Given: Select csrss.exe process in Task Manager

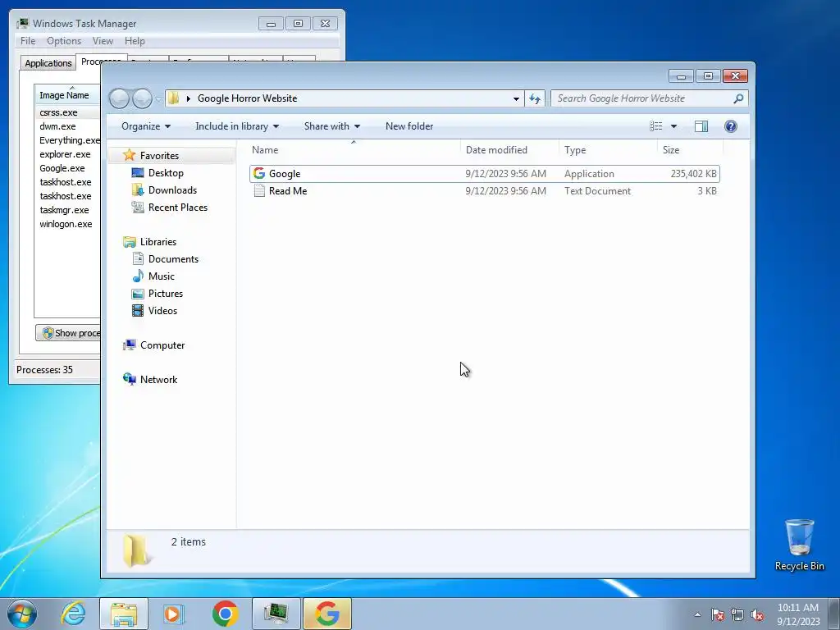Looking at the screenshot, I should pos(59,112).
